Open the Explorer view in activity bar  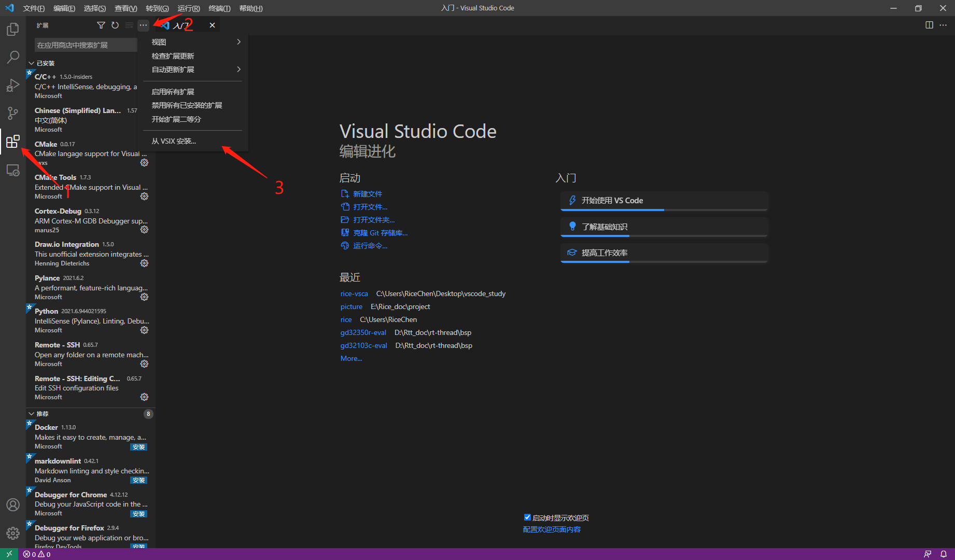click(x=13, y=30)
